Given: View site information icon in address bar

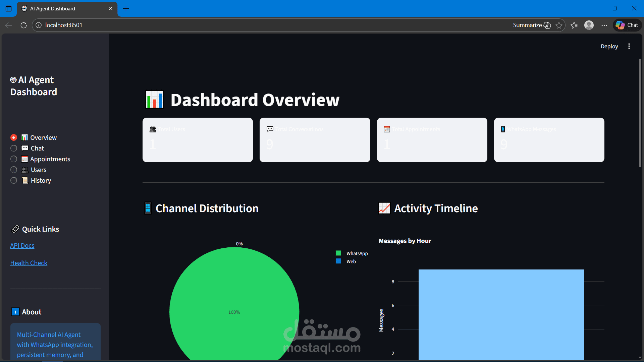Looking at the screenshot, I should click(39, 25).
